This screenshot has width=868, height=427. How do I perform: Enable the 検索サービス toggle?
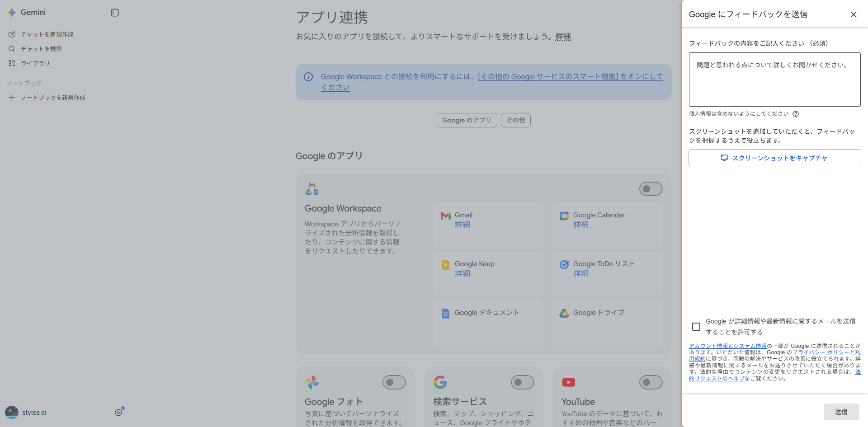[523, 382]
